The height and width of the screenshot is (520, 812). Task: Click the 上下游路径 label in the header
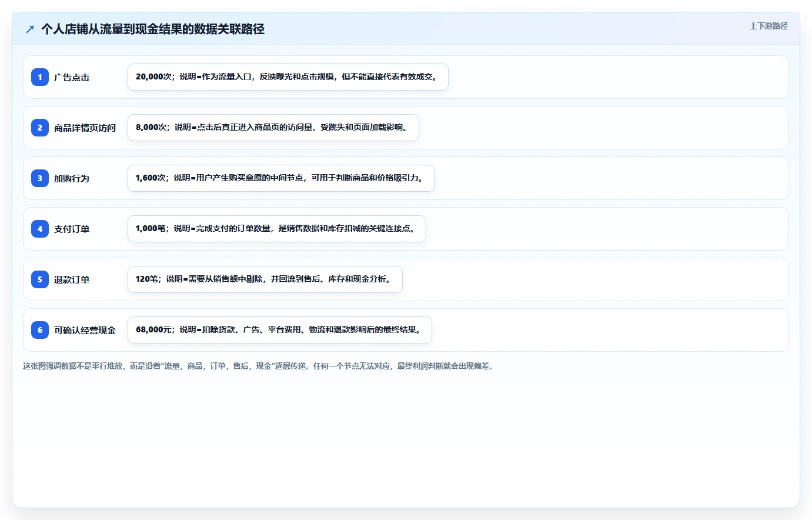click(768, 26)
